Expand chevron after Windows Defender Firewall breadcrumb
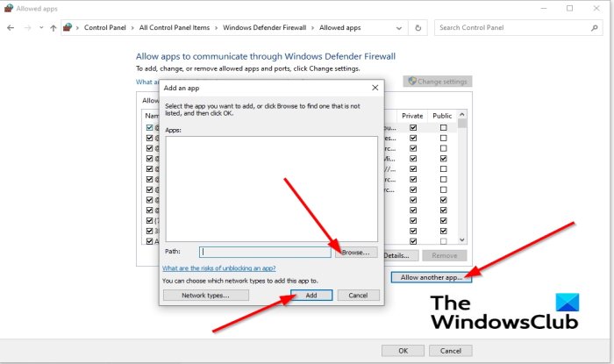The height and width of the screenshot is (364, 614). 312,28
